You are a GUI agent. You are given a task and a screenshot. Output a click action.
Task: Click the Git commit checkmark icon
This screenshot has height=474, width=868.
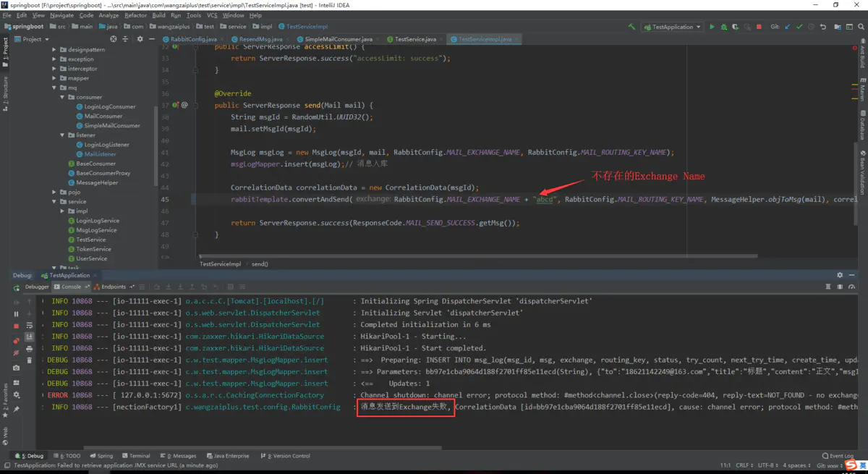coord(799,27)
